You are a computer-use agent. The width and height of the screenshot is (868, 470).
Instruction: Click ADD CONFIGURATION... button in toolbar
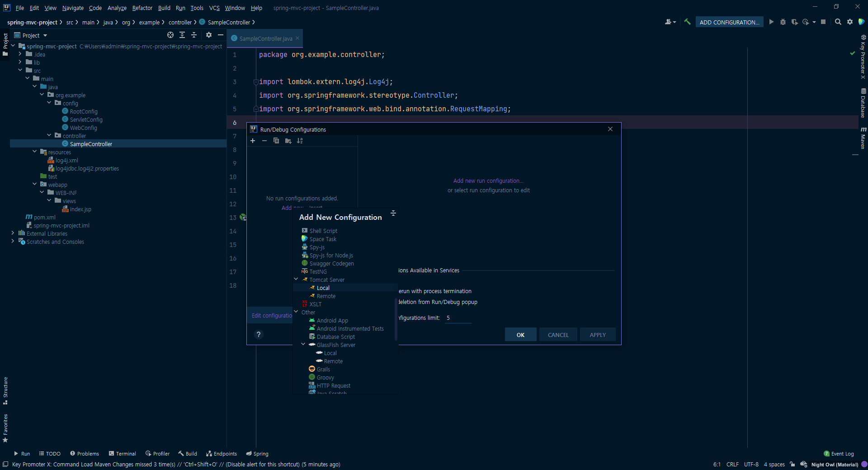coord(729,22)
